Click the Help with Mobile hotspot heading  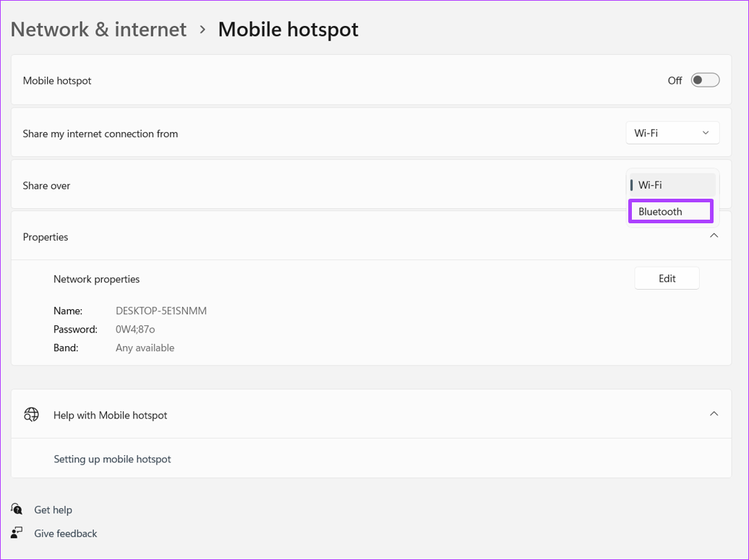tap(111, 415)
